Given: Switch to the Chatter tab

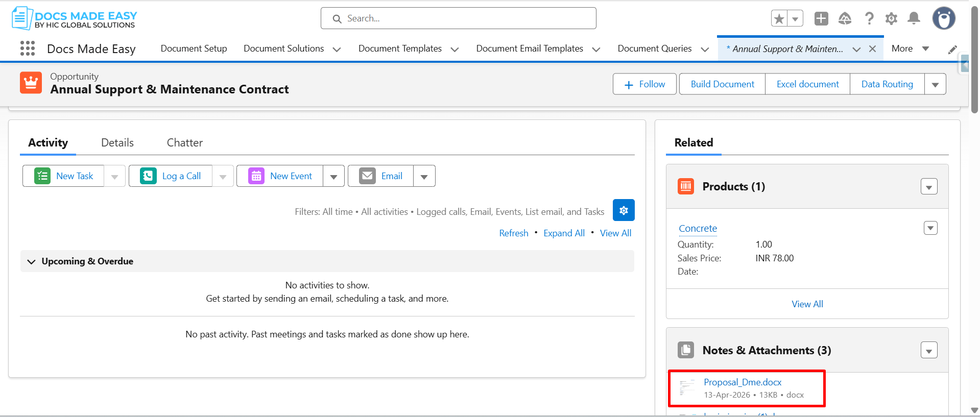Looking at the screenshot, I should pyautogui.click(x=185, y=143).
